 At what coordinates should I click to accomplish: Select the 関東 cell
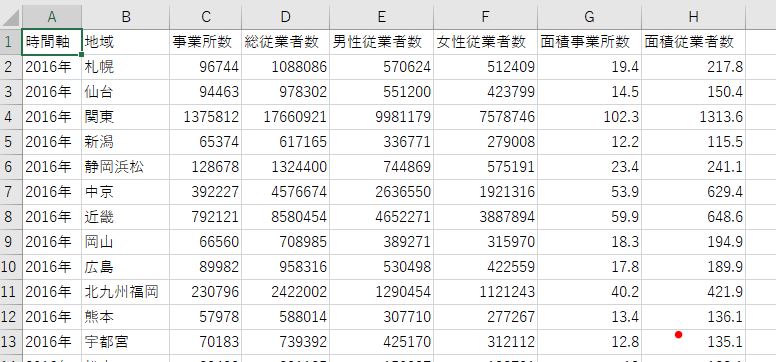(126, 117)
